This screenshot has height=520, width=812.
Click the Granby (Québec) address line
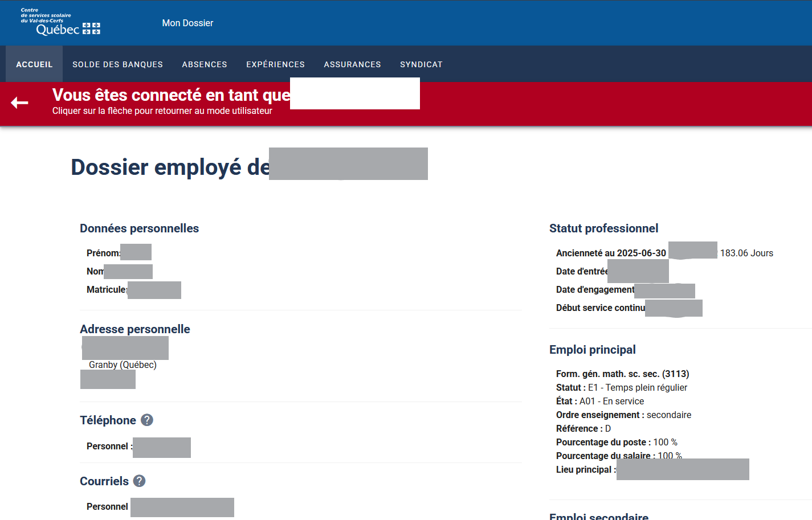pos(123,365)
